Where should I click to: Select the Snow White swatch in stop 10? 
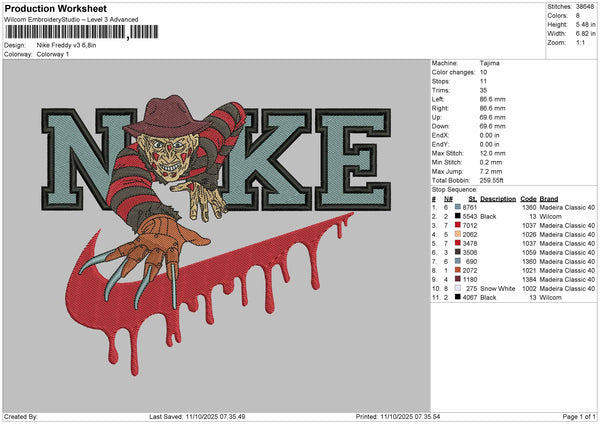tap(458, 288)
